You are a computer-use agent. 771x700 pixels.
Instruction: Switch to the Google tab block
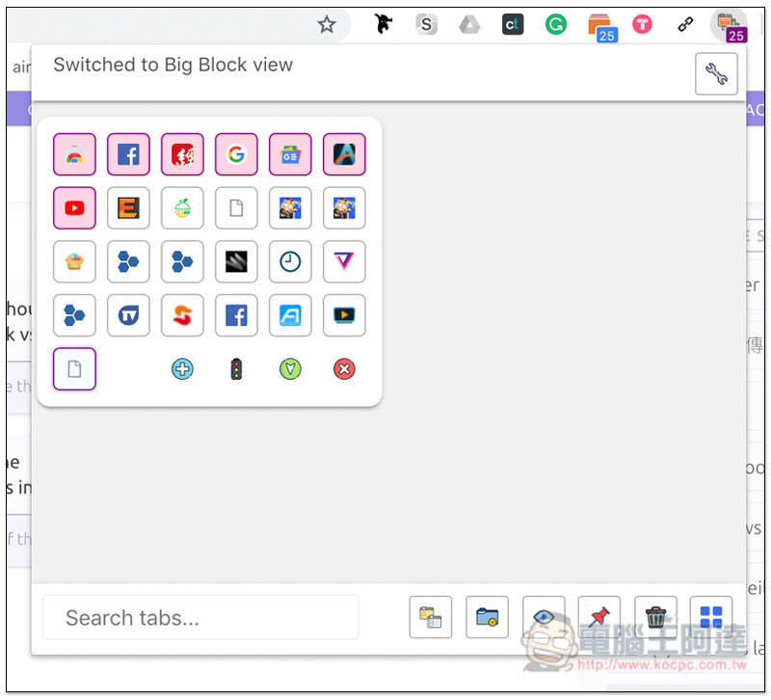[x=236, y=154]
